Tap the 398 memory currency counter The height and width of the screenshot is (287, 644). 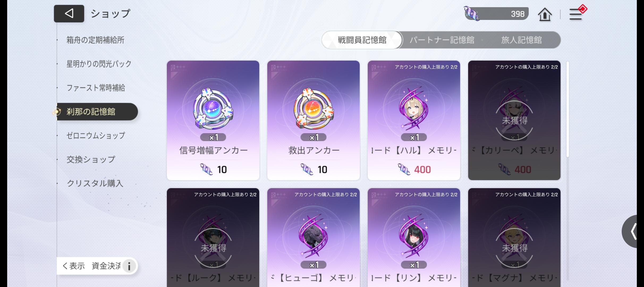pyautogui.click(x=496, y=14)
